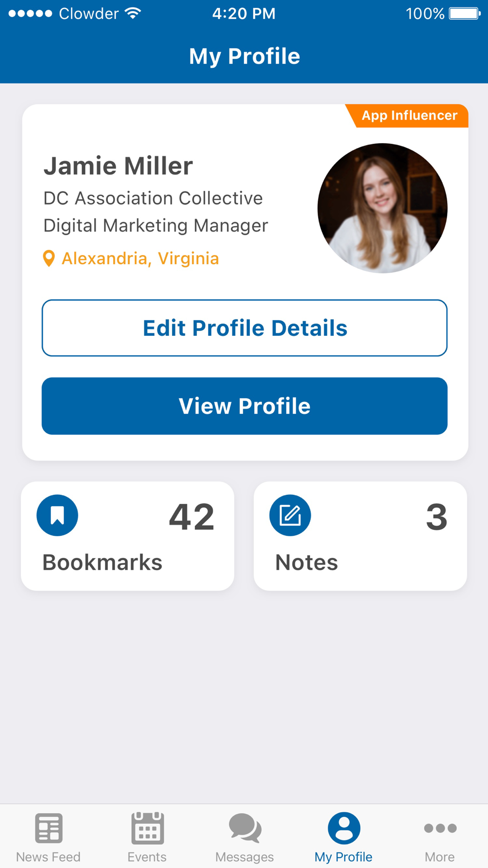Select the News Feed tab label
Viewport: 488px width, 868px height.
[x=48, y=857]
